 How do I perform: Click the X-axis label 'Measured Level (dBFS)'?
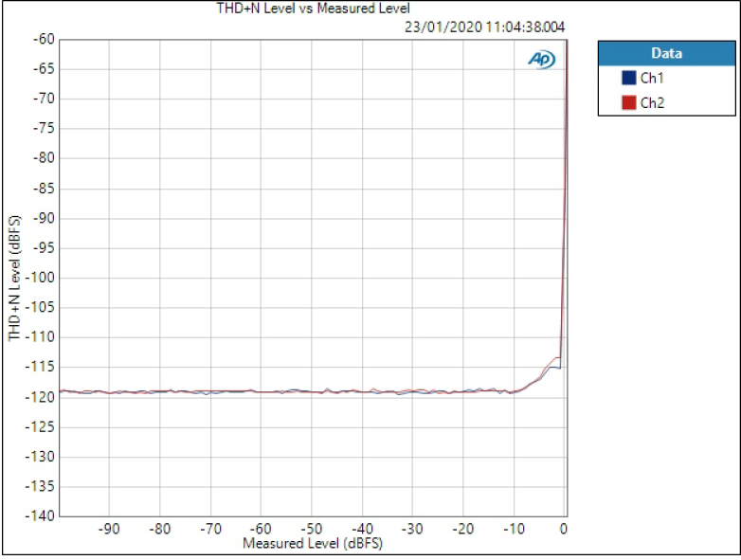coord(313,544)
